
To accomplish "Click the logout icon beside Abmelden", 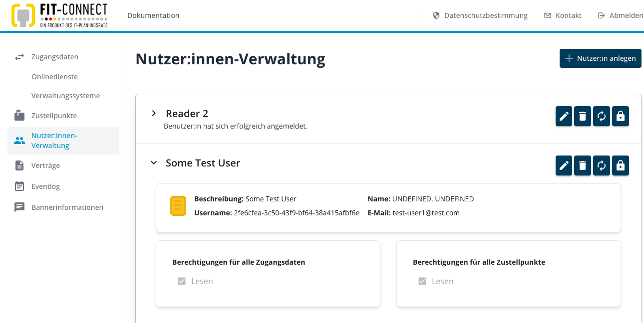I will click(x=602, y=15).
